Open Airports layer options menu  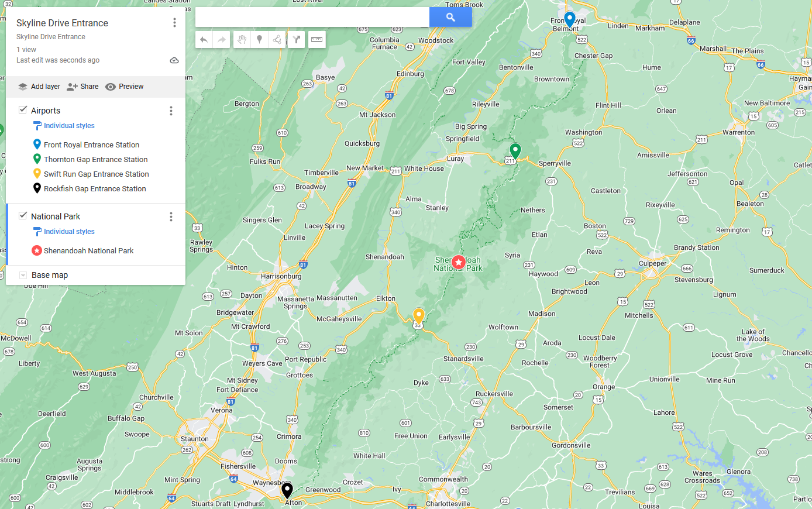tap(171, 111)
